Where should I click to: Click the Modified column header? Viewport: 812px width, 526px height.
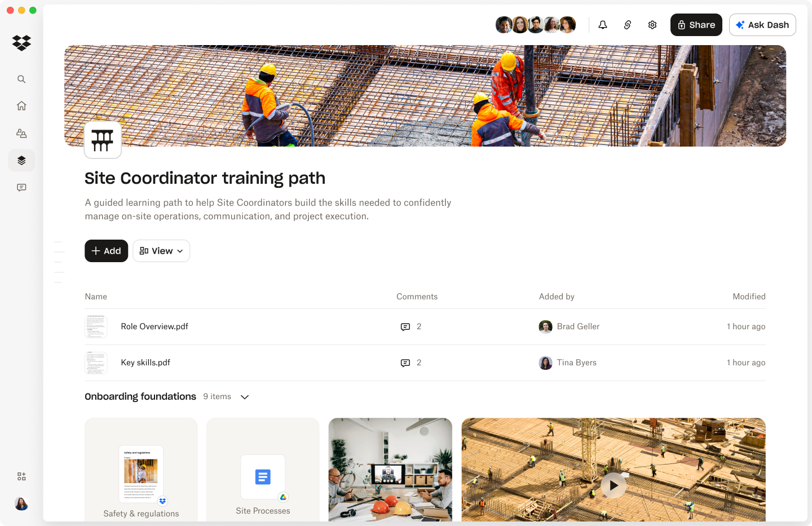click(749, 297)
